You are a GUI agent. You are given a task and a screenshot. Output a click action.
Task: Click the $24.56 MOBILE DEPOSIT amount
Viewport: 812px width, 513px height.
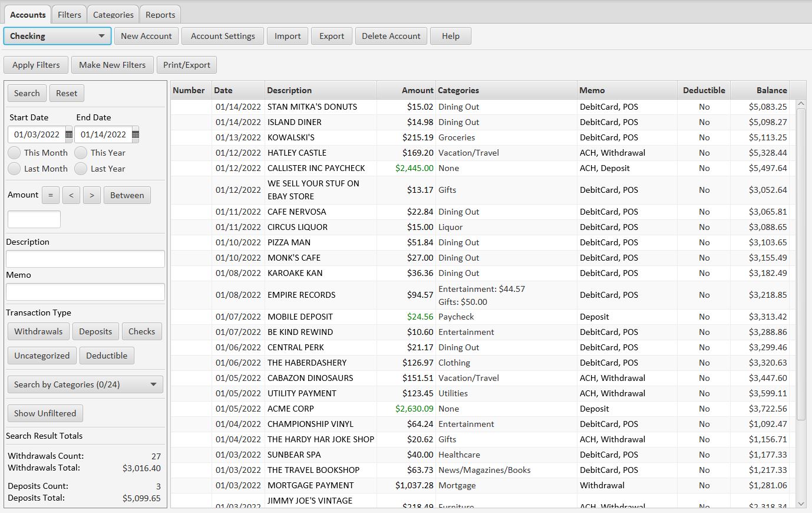[420, 317]
